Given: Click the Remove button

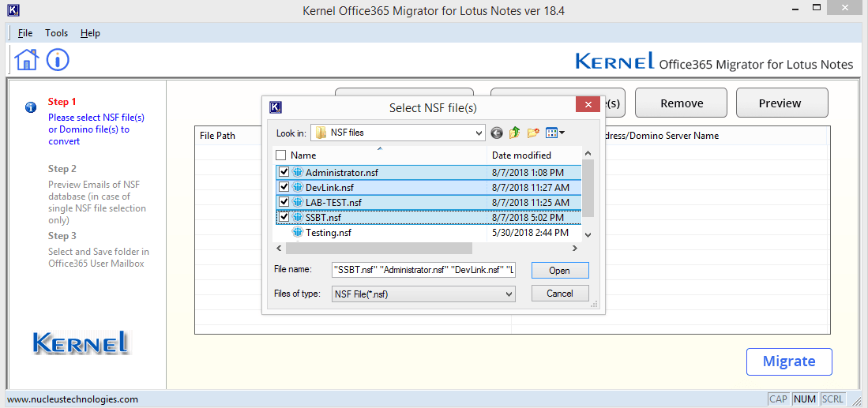Looking at the screenshot, I should point(682,103).
